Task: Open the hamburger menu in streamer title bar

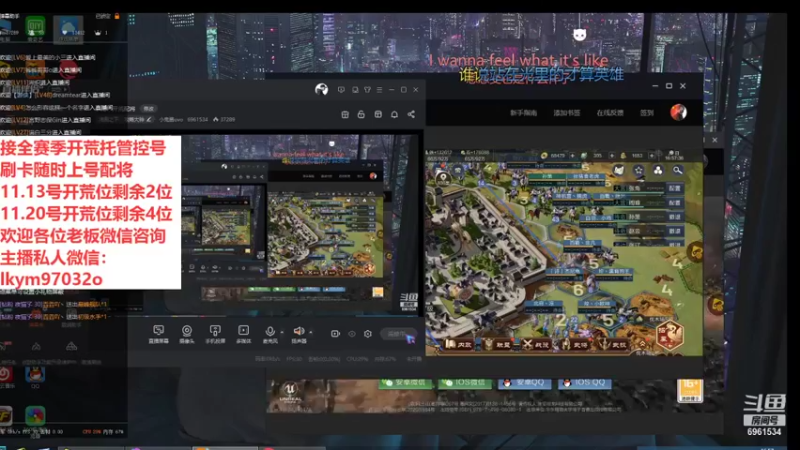Action: pos(379,90)
